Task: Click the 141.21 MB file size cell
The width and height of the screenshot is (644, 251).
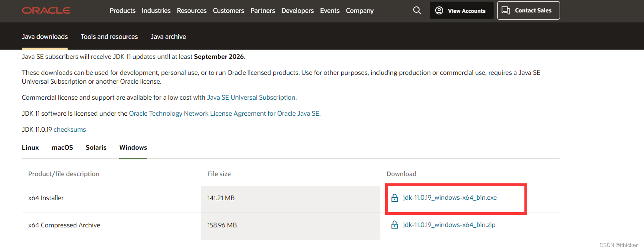Action: point(291,199)
